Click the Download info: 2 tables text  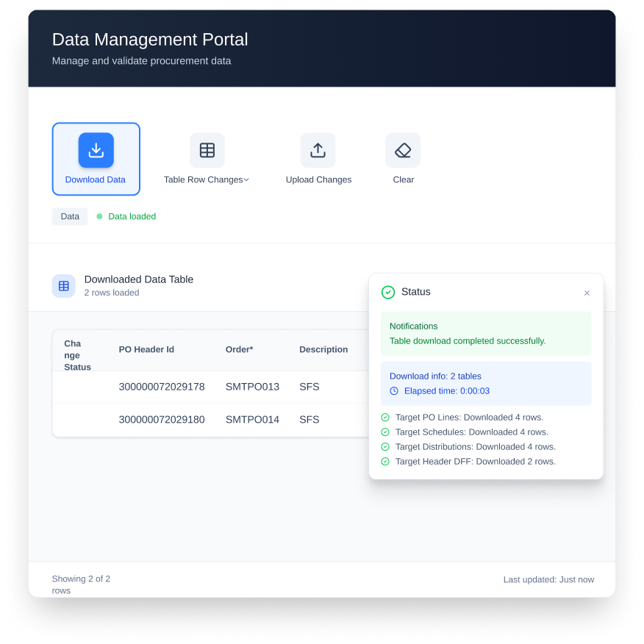point(435,376)
